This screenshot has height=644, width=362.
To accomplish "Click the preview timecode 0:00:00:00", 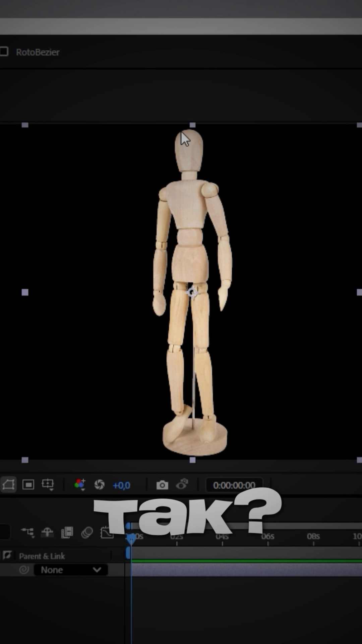I will (234, 485).
